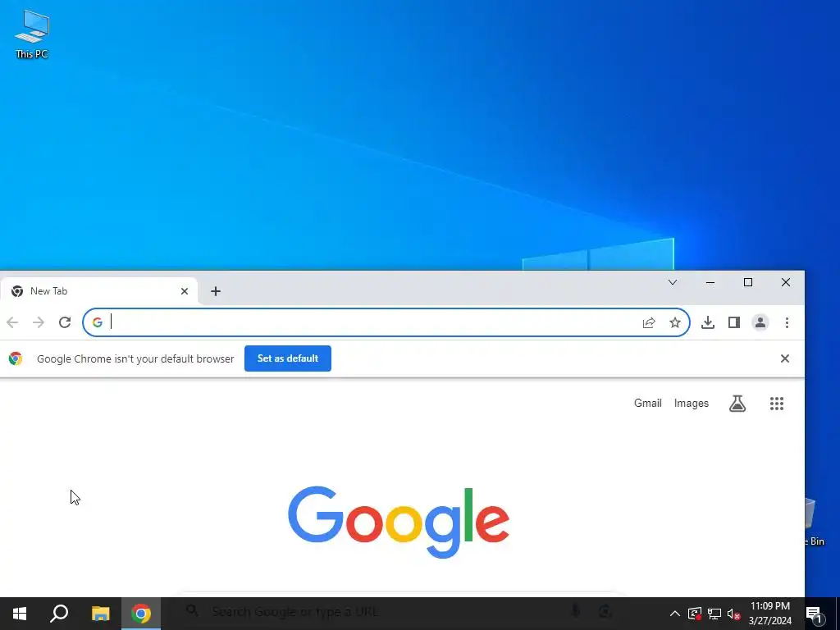The image size is (840, 630).
Task: Minimize the Chrome window
Action: [x=710, y=282]
